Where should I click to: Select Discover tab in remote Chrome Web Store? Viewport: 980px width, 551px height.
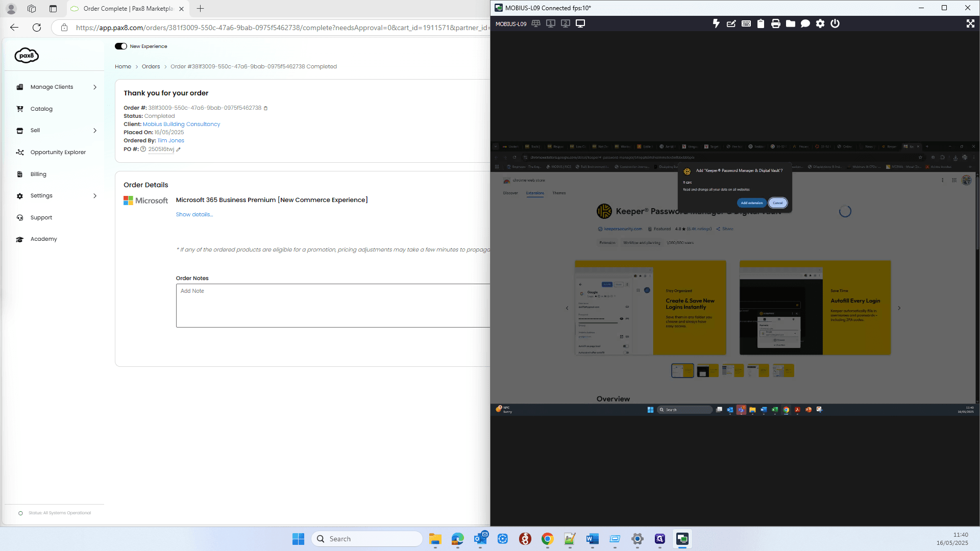click(x=510, y=193)
